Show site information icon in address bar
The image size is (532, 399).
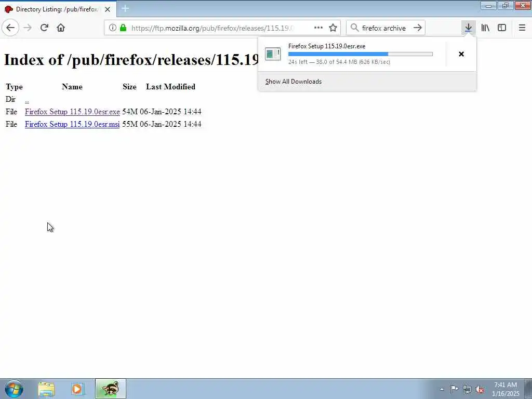click(113, 28)
